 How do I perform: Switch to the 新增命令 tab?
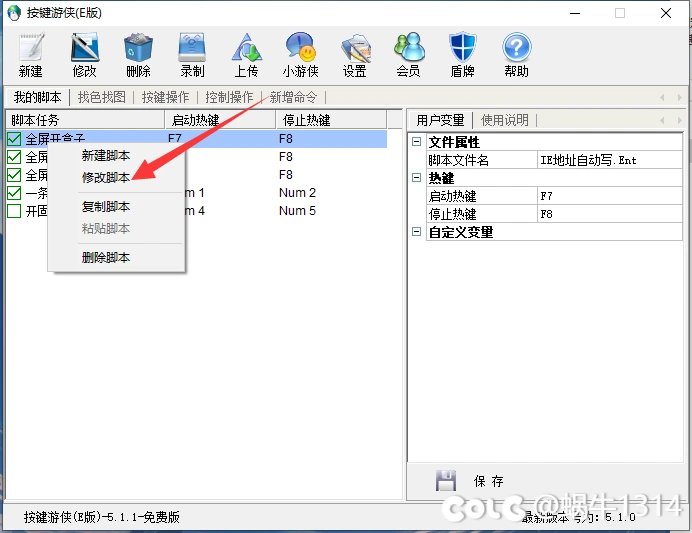(293, 97)
